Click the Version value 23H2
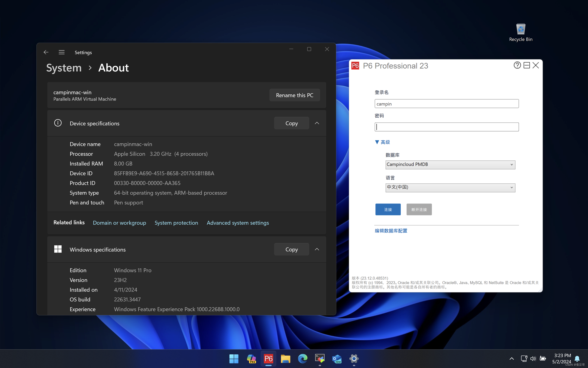The height and width of the screenshot is (368, 588). click(x=120, y=280)
